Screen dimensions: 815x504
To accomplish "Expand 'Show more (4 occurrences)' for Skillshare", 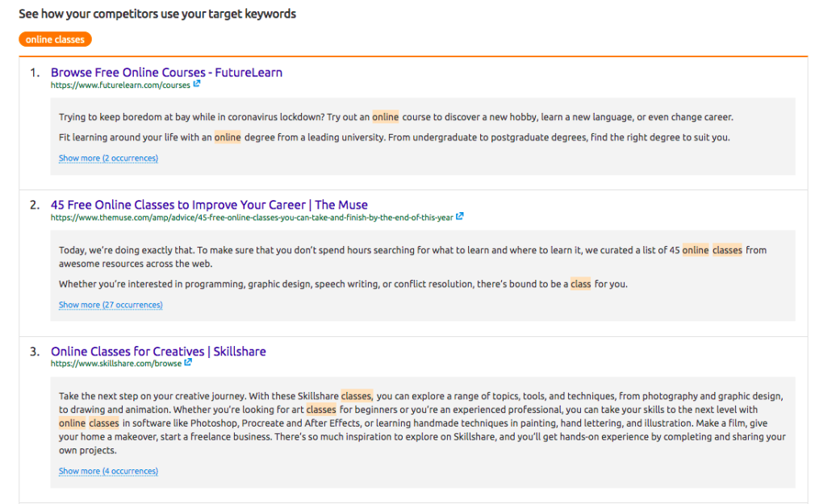I will point(108,471).
